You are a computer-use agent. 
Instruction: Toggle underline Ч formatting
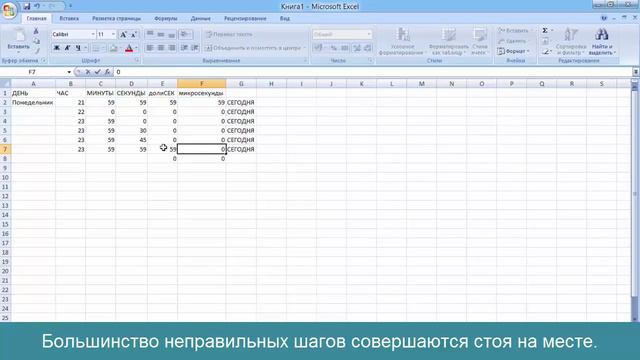click(x=78, y=48)
